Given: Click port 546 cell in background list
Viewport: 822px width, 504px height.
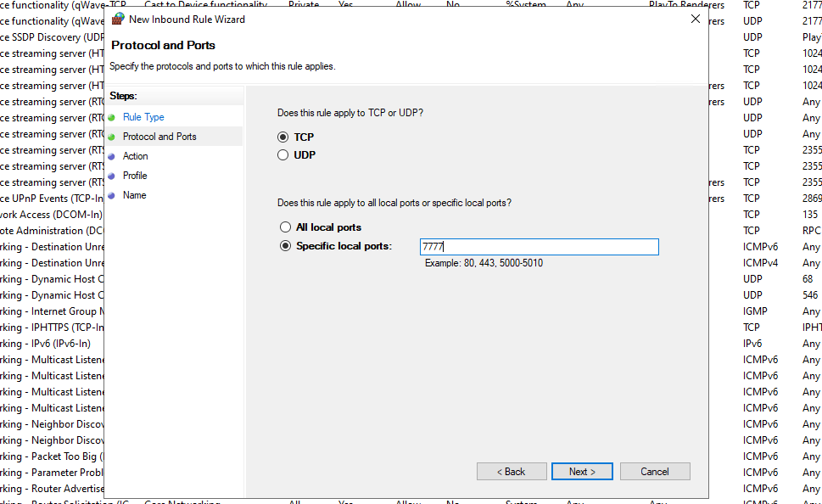Looking at the screenshot, I should [810, 295].
